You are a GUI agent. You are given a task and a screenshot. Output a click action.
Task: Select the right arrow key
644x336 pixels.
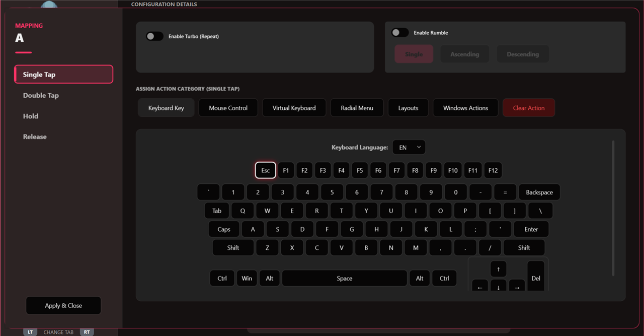pos(517,286)
